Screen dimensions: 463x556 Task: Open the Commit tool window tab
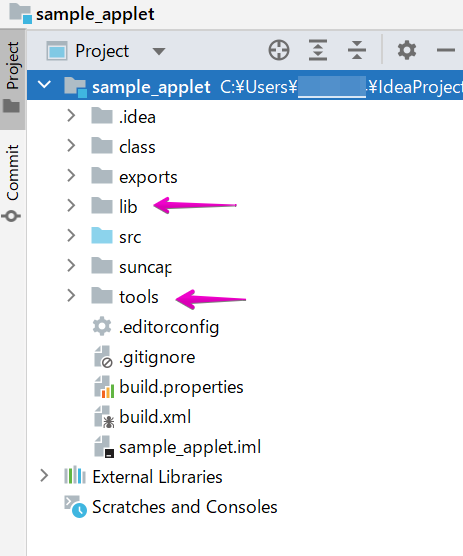12,182
